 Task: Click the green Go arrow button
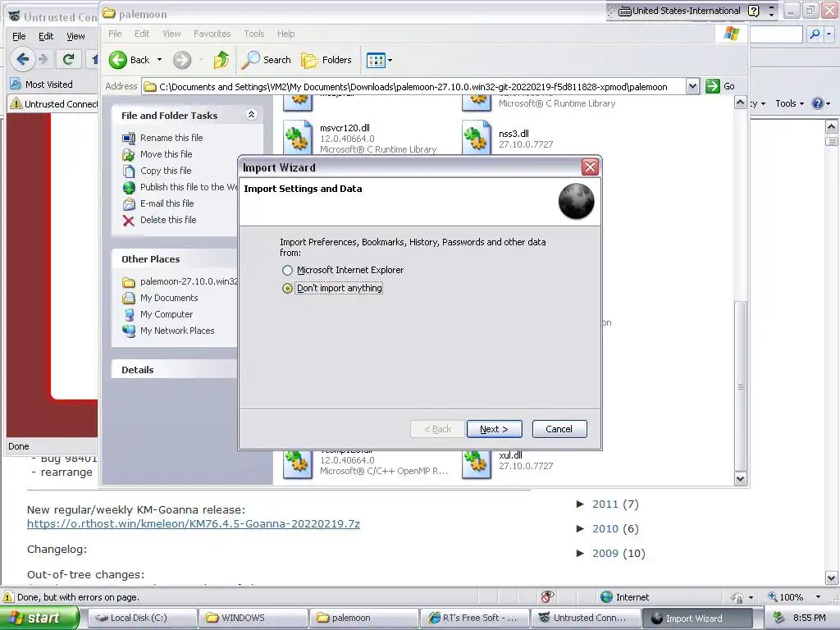pyautogui.click(x=713, y=86)
